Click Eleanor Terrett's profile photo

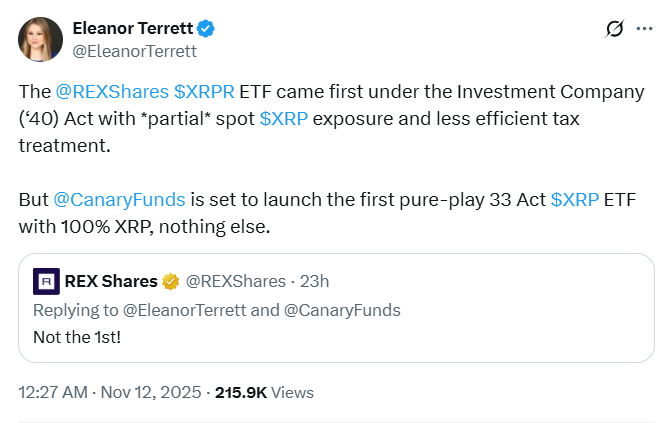click(40, 39)
